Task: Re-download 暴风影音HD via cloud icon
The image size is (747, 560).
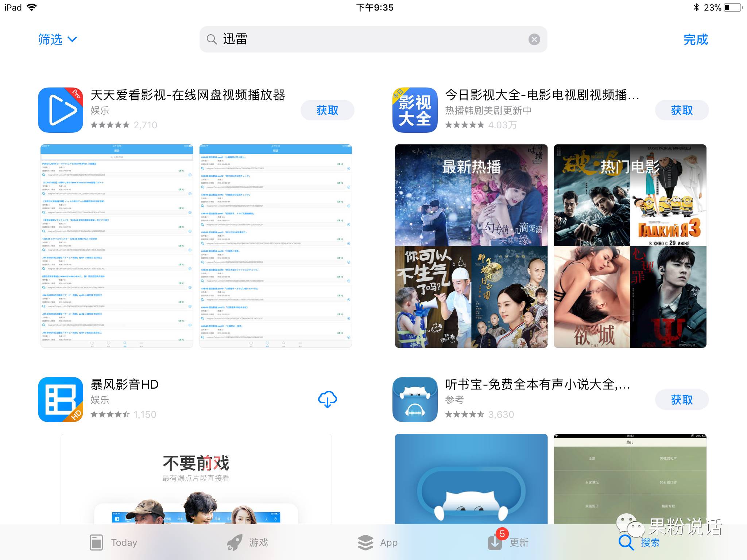Action: click(x=327, y=400)
